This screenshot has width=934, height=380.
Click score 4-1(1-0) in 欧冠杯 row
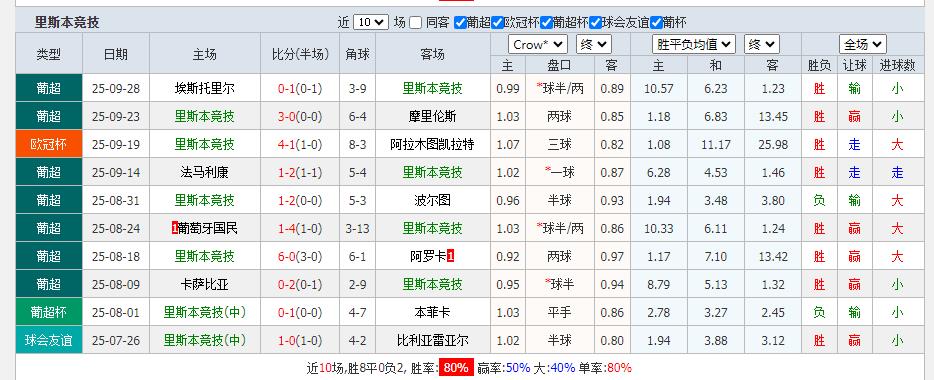point(300,145)
